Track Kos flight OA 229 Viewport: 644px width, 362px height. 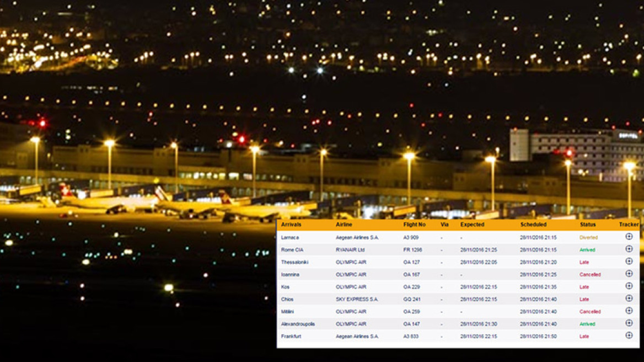629,286
